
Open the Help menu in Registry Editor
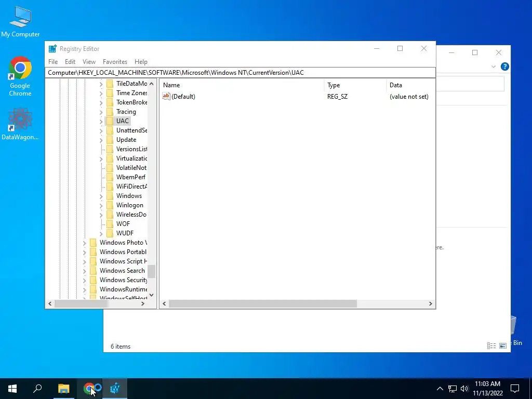[141, 62]
